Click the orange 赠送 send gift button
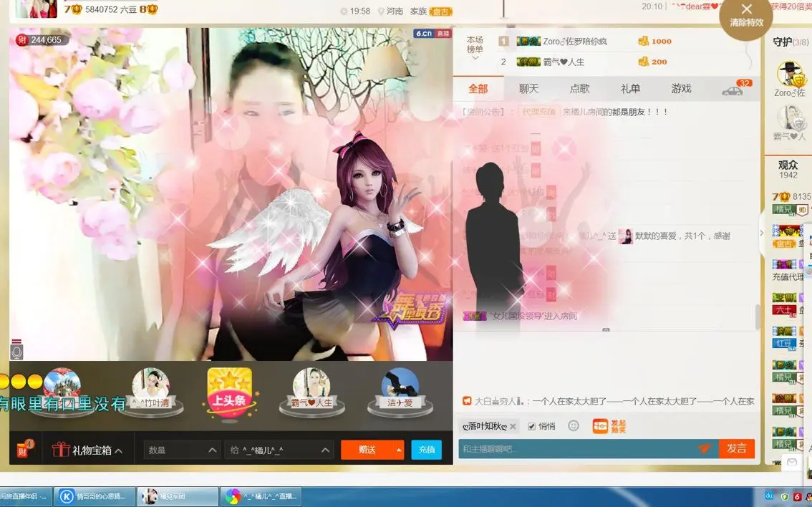This screenshot has height=507, width=812. (367, 450)
